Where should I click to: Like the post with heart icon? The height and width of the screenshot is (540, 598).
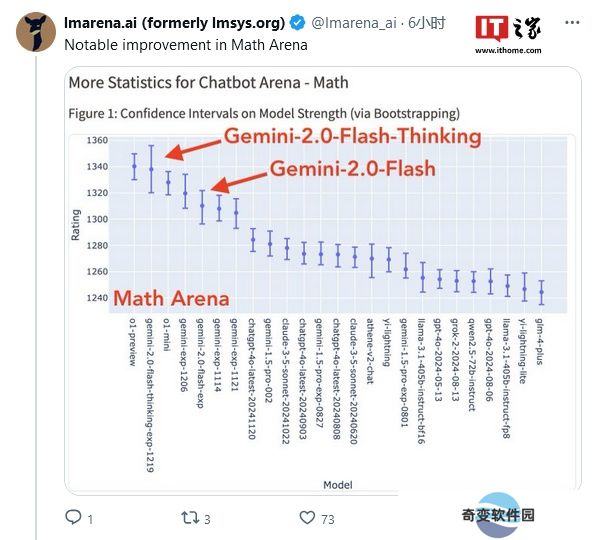pyautogui.click(x=307, y=518)
